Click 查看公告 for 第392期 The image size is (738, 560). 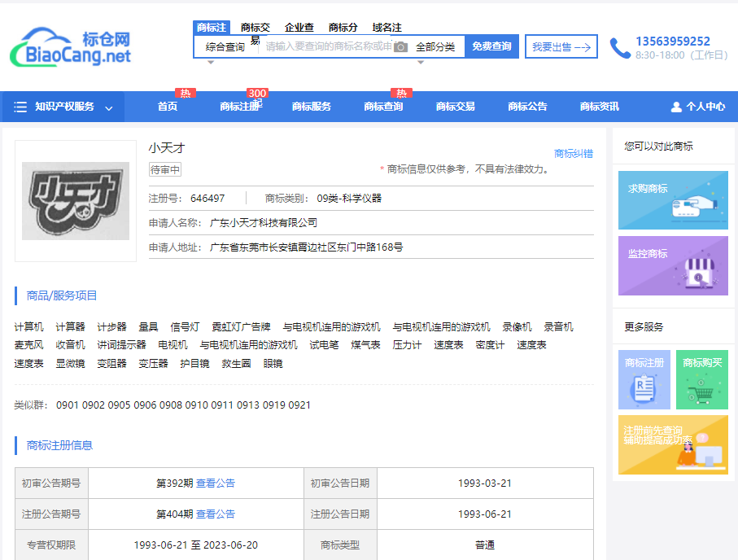point(216,483)
